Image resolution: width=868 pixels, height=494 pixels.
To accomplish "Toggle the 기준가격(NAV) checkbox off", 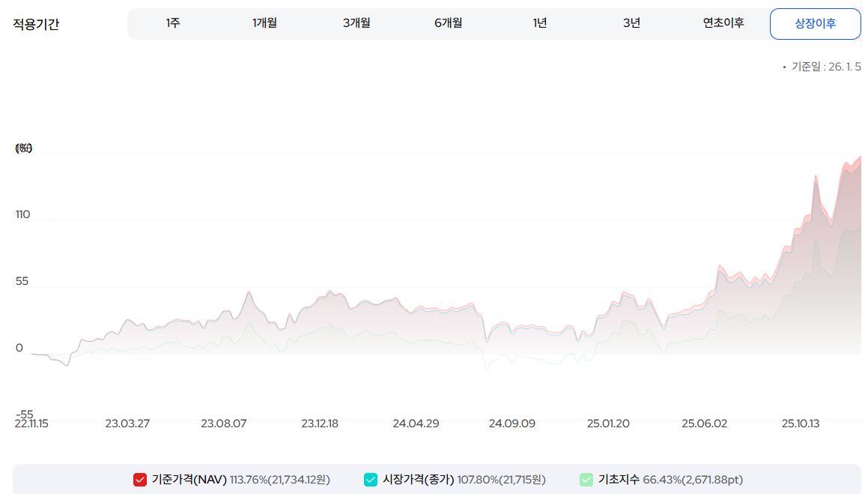I will 139,479.
